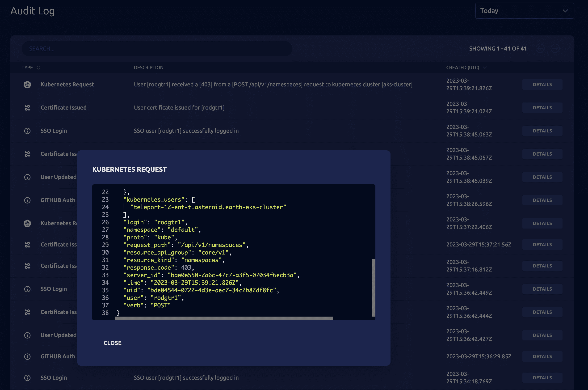Open Details for first Kubernetes Request row
The width and height of the screenshot is (588, 390).
(x=542, y=85)
